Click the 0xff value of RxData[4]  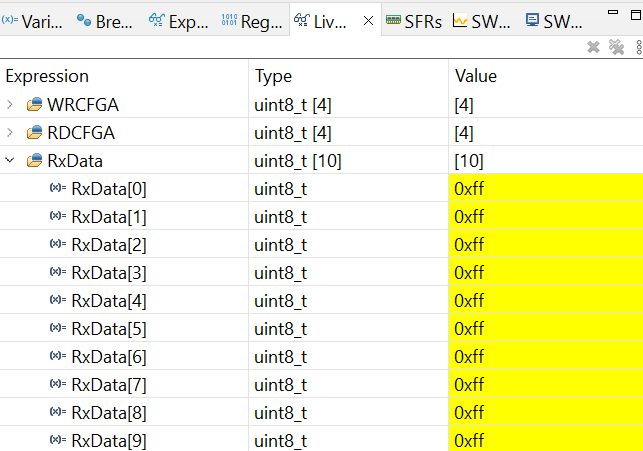(469, 301)
